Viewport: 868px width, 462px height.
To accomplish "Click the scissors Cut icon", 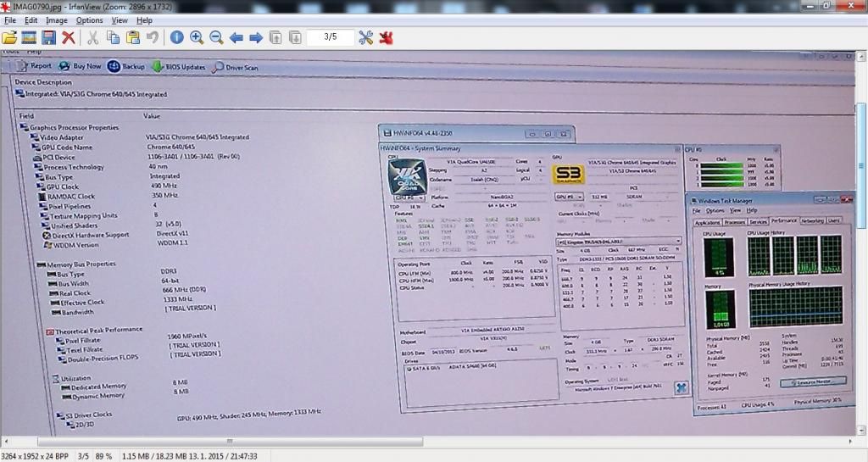I will (x=93, y=37).
